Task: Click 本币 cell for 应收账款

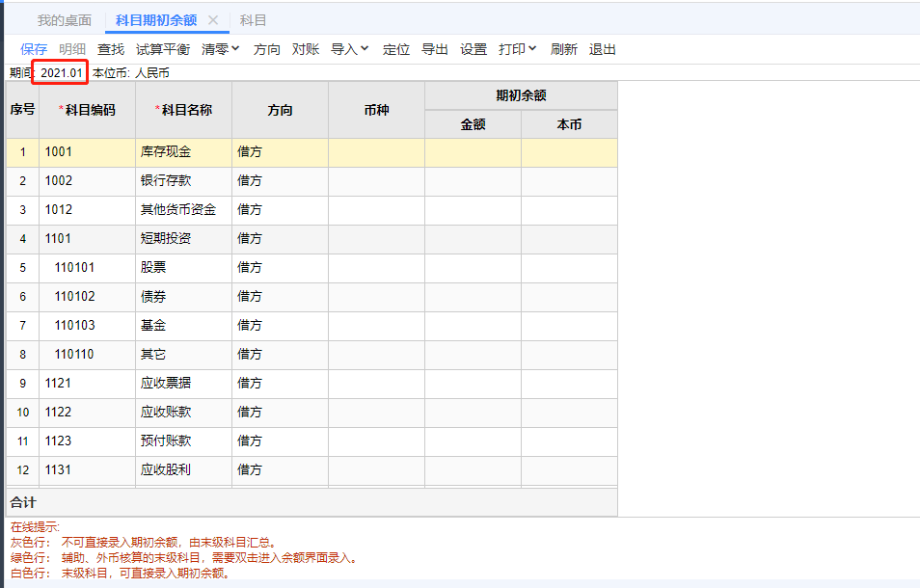Action: [x=569, y=413]
